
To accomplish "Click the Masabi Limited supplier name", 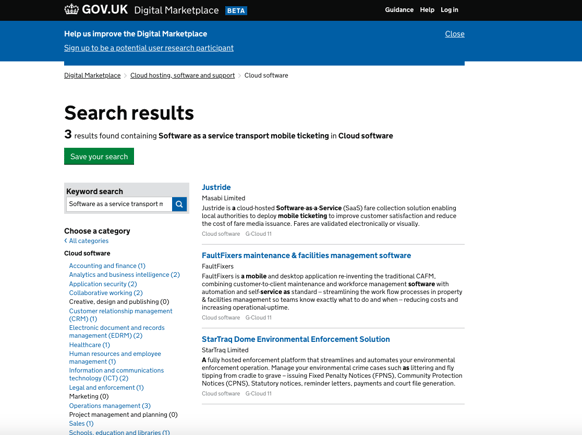I will [x=223, y=198].
